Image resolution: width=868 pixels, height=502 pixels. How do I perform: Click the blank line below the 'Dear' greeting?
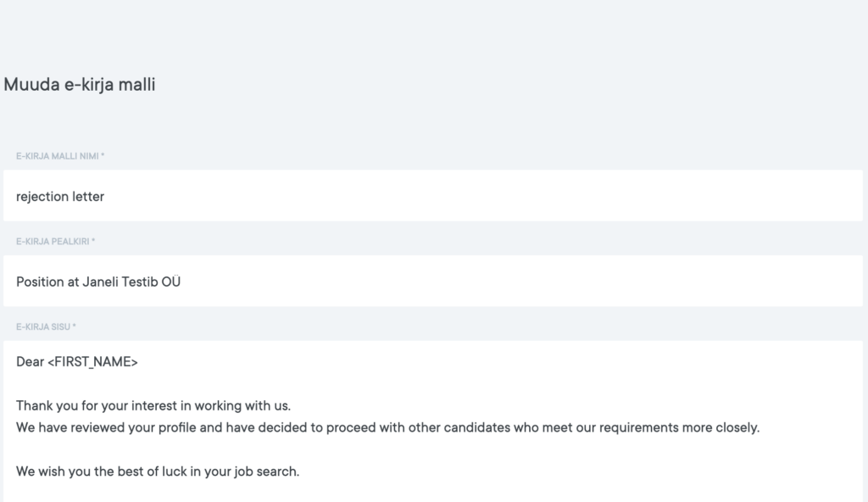[254, 383]
